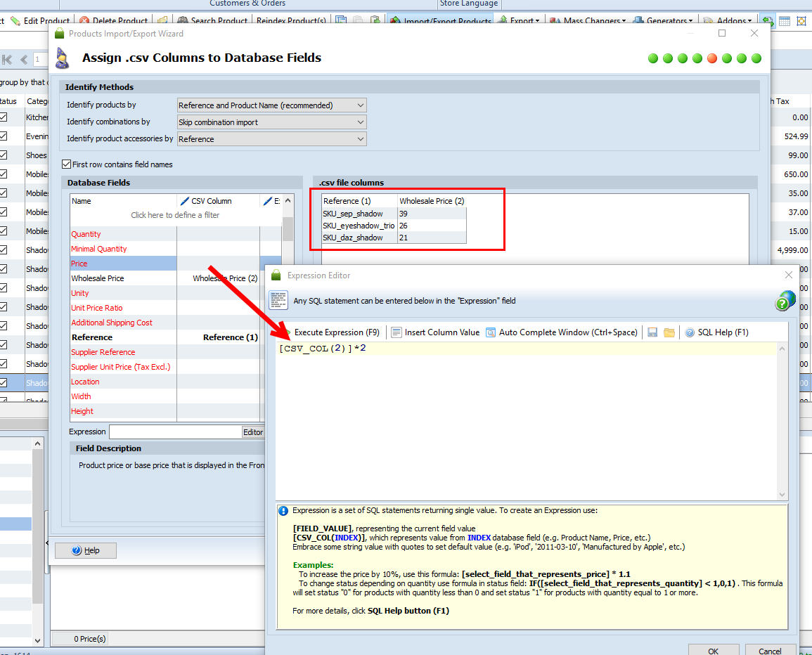The width and height of the screenshot is (812, 655).
Task: Click Execute Expression (F9) in Expression Editor
Action: pyautogui.click(x=337, y=332)
